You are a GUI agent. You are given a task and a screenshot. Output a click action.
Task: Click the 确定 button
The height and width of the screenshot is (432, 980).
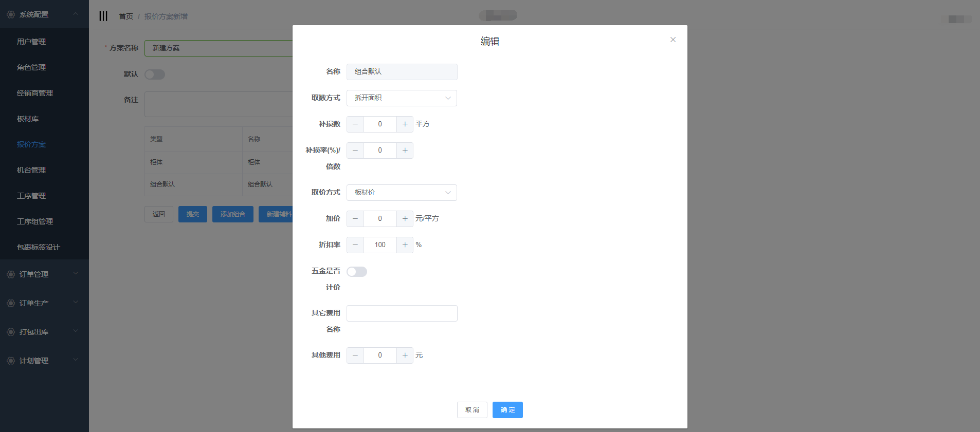pyautogui.click(x=507, y=410)
